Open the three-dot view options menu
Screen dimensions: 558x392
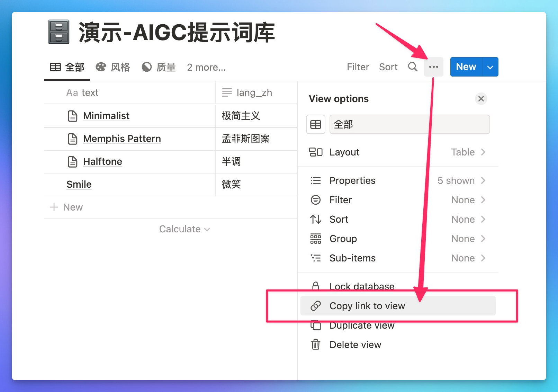click(x=433, y=67)
